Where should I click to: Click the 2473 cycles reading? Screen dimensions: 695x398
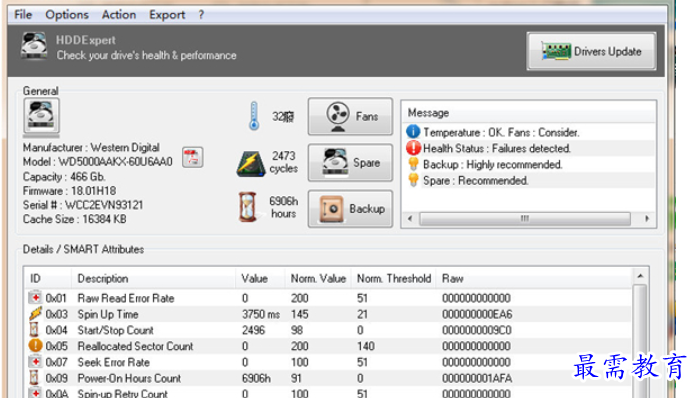(284, 162)
